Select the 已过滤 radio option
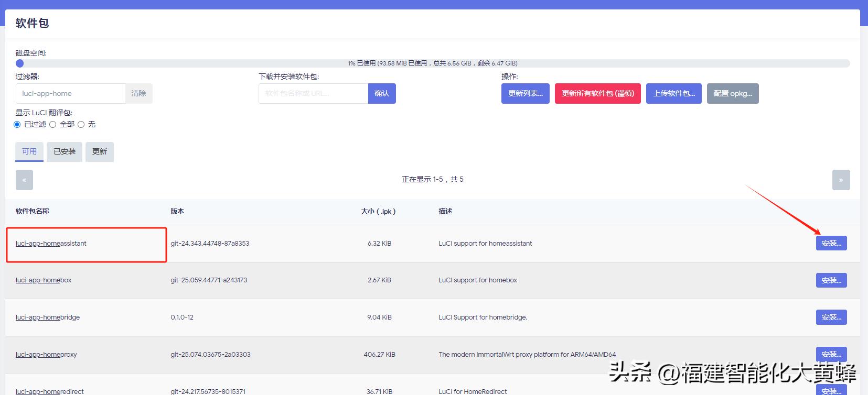Image resolution: width=868 pixels, height=395 pixels. click(17, 124)
